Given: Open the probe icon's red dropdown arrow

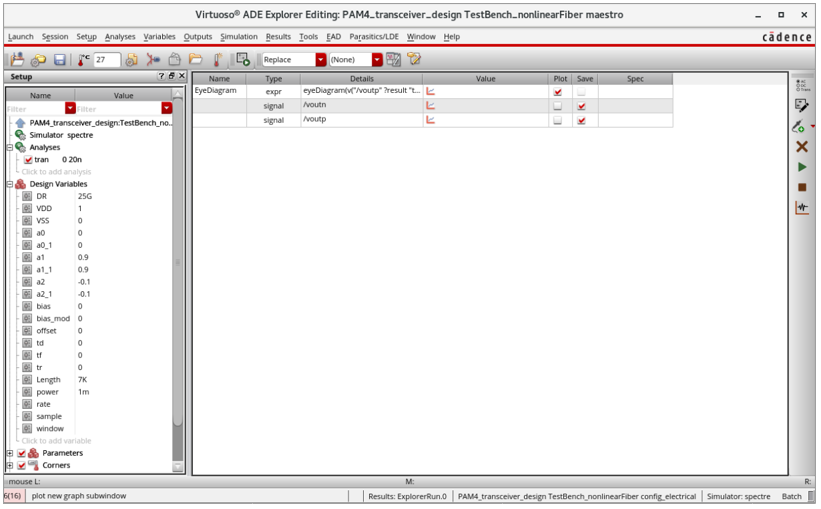Looking at the screenshot, I should [812, 126].
